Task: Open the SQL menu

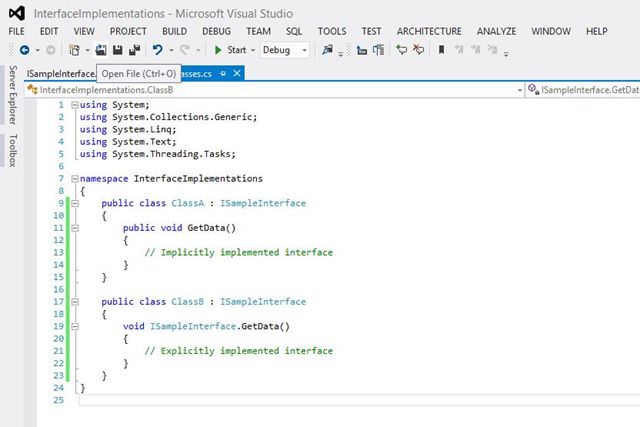Action: point(294,31)
